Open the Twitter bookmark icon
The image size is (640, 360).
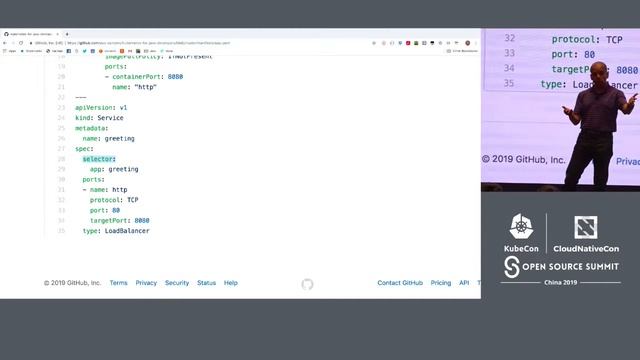click(84, 51)
